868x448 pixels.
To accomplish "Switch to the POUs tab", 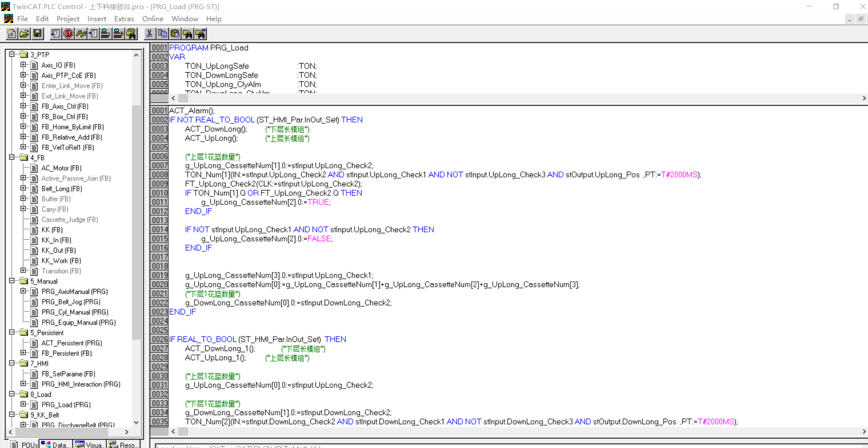I will (24, 444).
